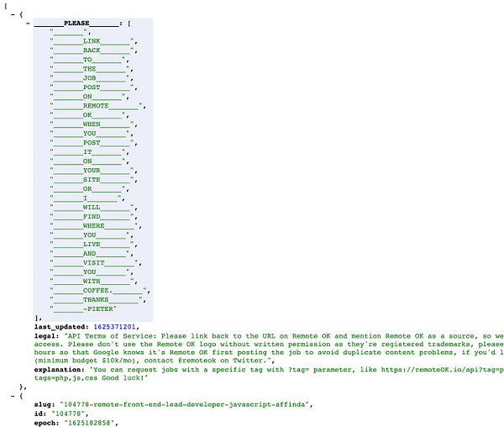Click the LINK array entry
This screenshot has height=427, width=504.
pyautogui.click(x=93, y=41)
